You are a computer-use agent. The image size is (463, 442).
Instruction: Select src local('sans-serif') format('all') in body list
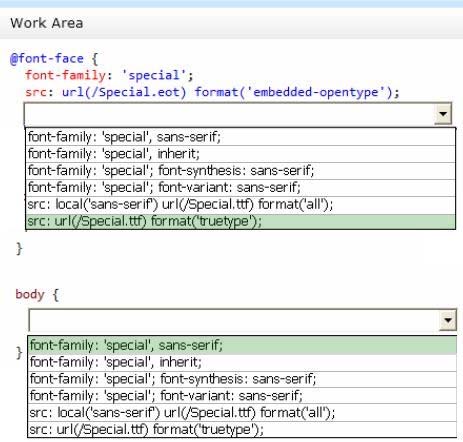coord(242,413)
